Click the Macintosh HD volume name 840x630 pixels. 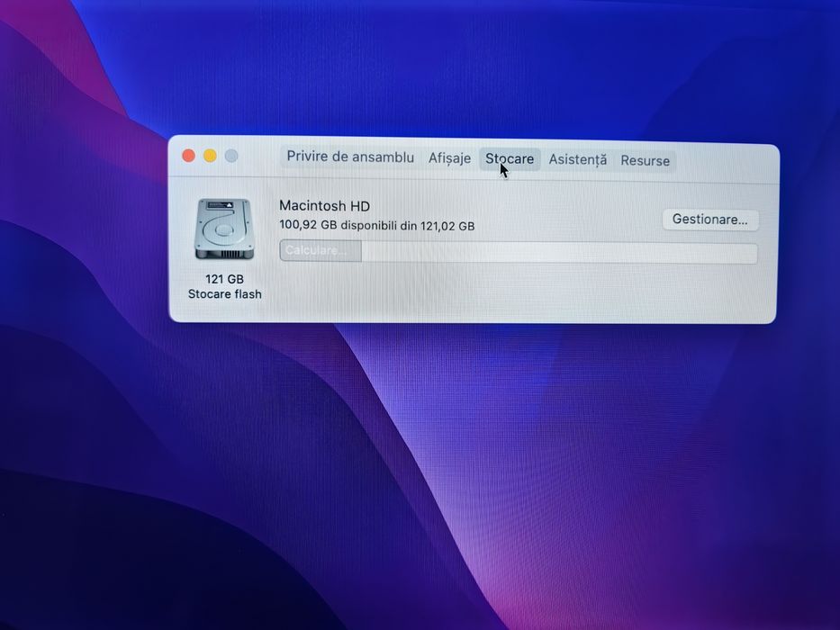point(324,206)
